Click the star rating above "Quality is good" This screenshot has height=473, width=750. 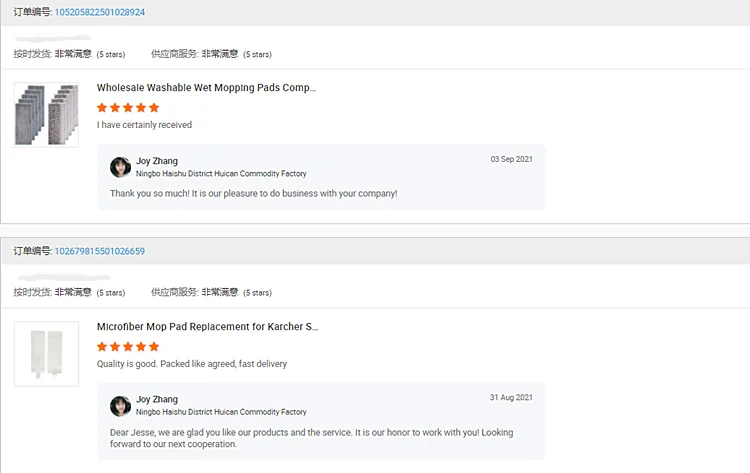tap(127, 346)
